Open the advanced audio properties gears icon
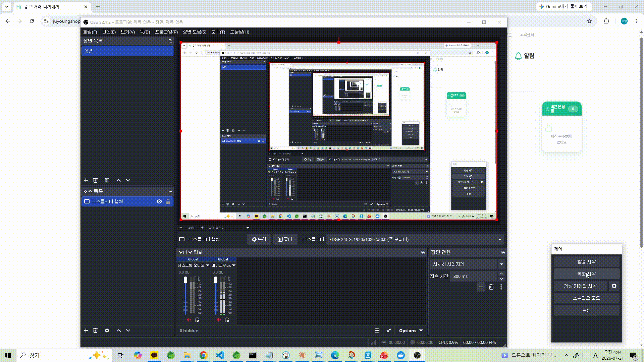This screenshot has height=362, width=644. coord(389,330)
